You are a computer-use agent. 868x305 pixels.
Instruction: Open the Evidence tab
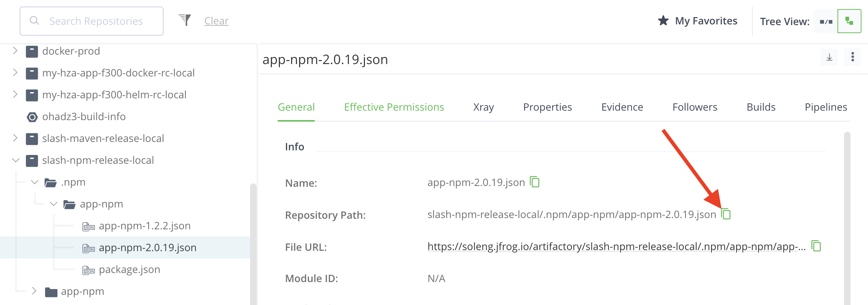click(622, 107)
